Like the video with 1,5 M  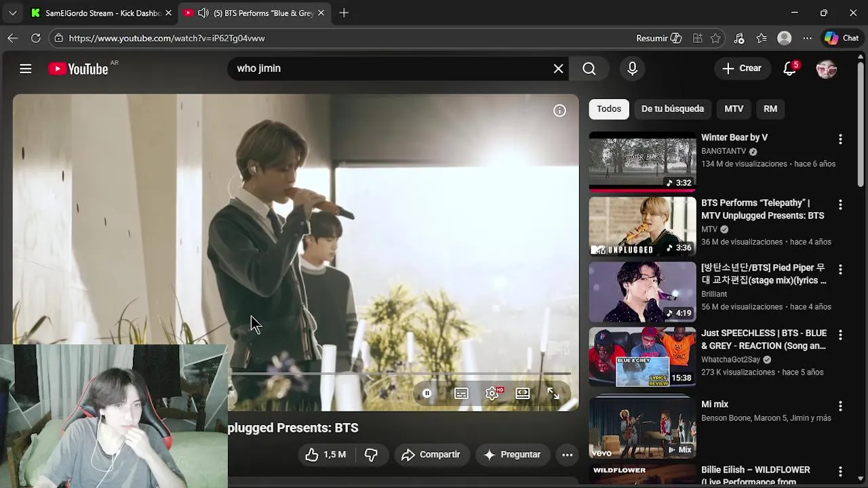(x=325, y=455)
